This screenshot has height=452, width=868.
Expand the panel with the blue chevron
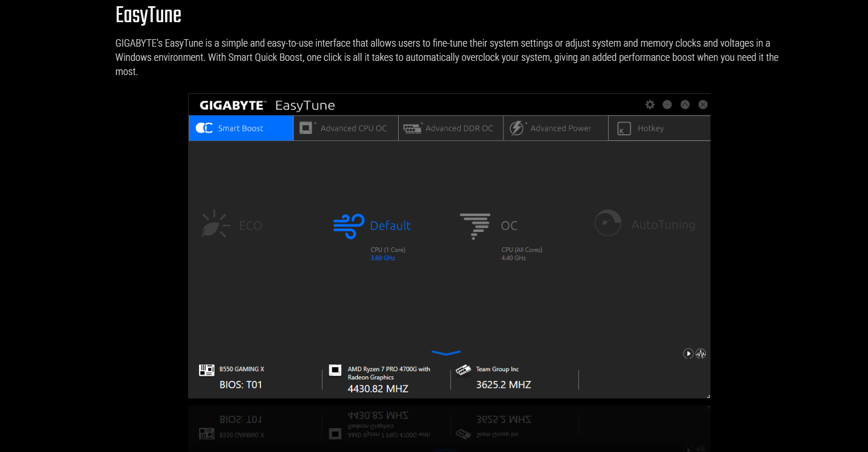coord(446,353)
